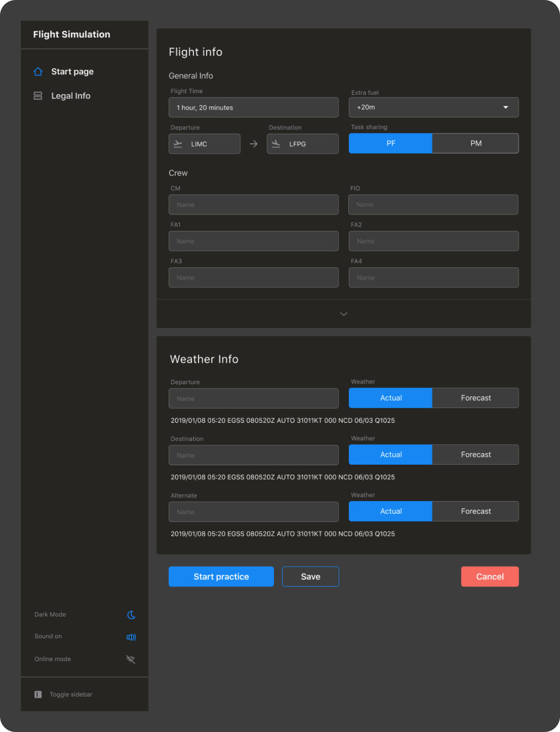Screen dimensions: 560x732
Task: Click the FA3 crew name field
Action: click(x=254, y=278)
